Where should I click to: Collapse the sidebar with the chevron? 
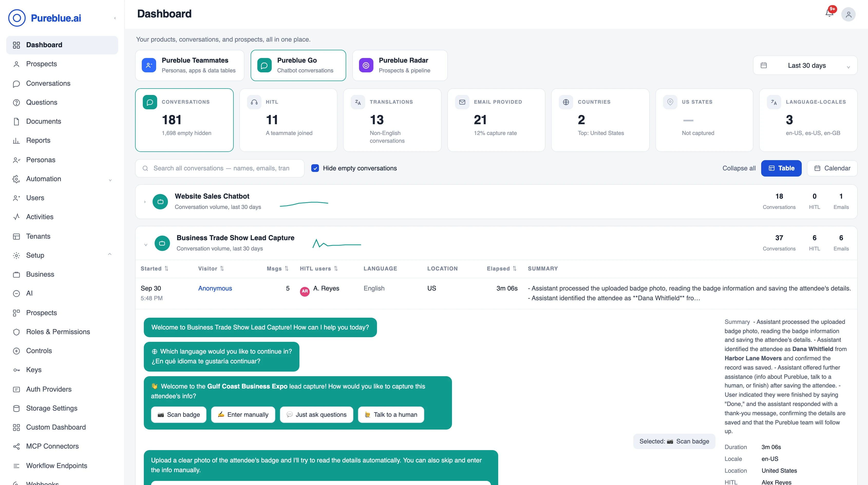(x=115, y=18)
